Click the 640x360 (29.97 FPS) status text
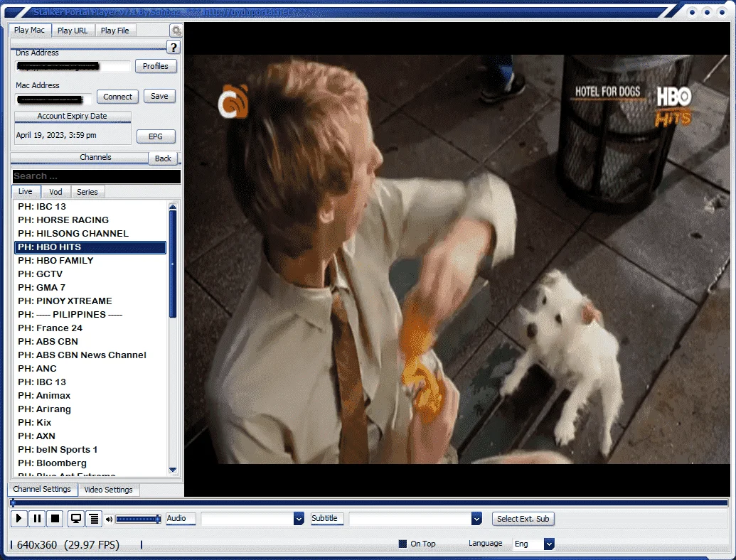This screenshot has width=736, height=560. [68, 544]
